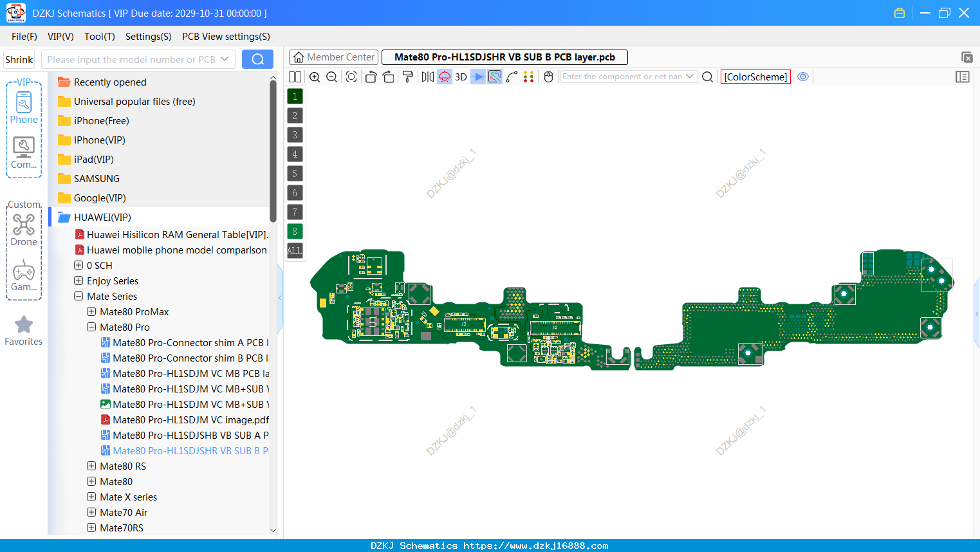The height and width of the screenshot is (552, 980).
Task: Open the ColorScheme button
Action: (x=755, y=77)
